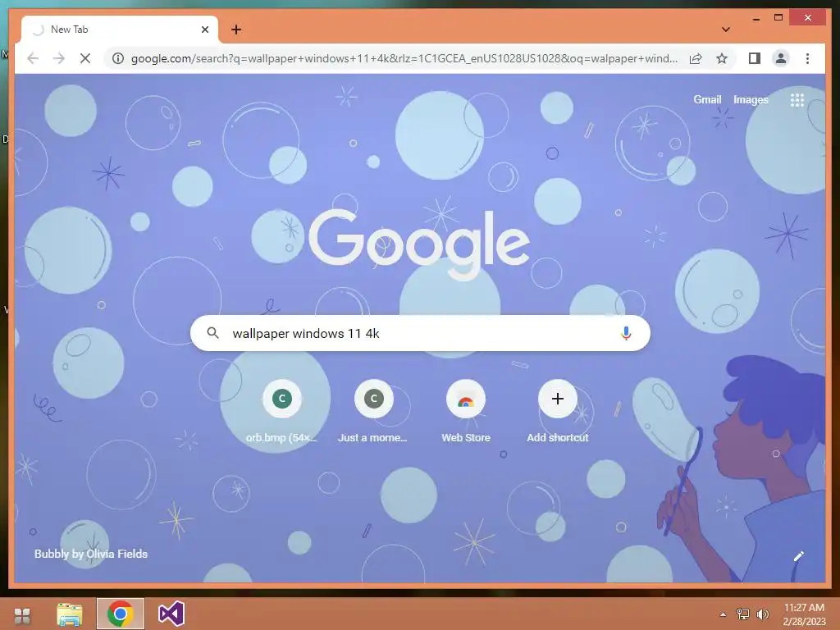Share this page icon
The height and width of the screenshot is (630, 840).
(696, 58)
